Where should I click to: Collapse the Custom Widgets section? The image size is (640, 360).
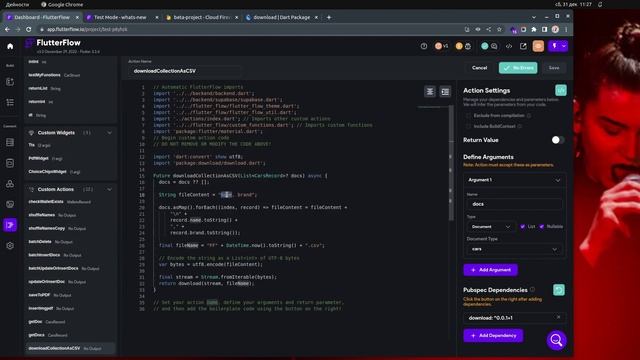point(109,133)
